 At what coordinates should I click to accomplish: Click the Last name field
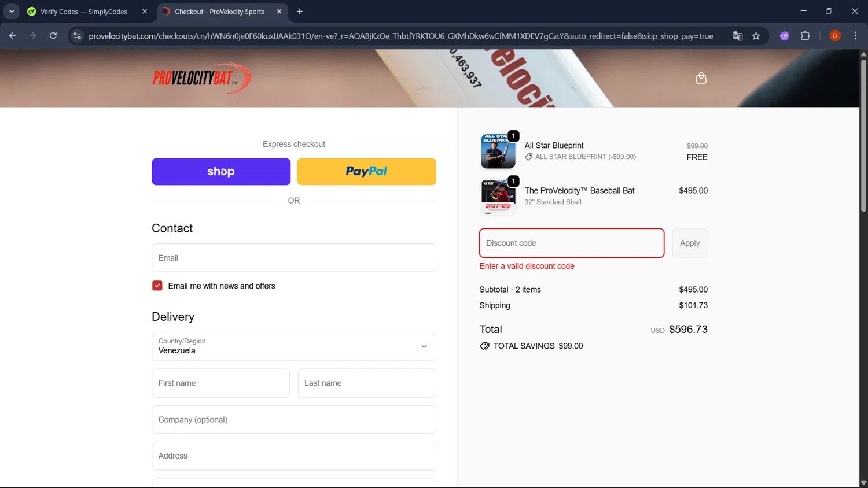(367, 383)
